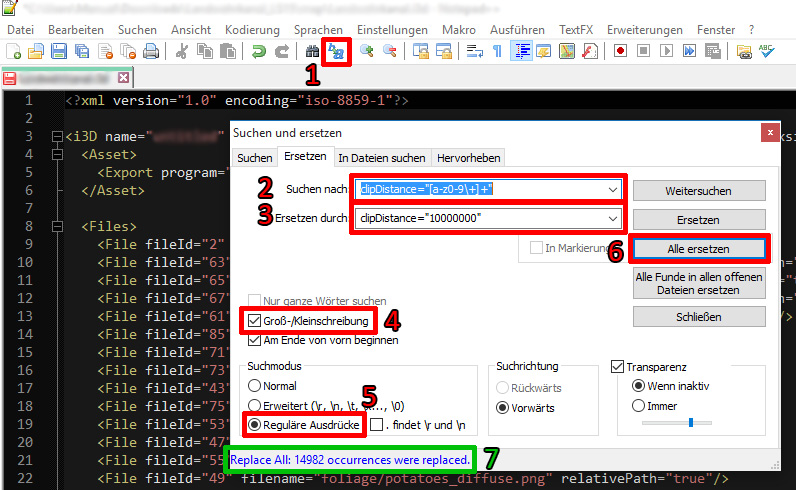Expand the Ersetzen durch dropdown history
Viewport: 796px width, 490px height.
pos(612,218)
